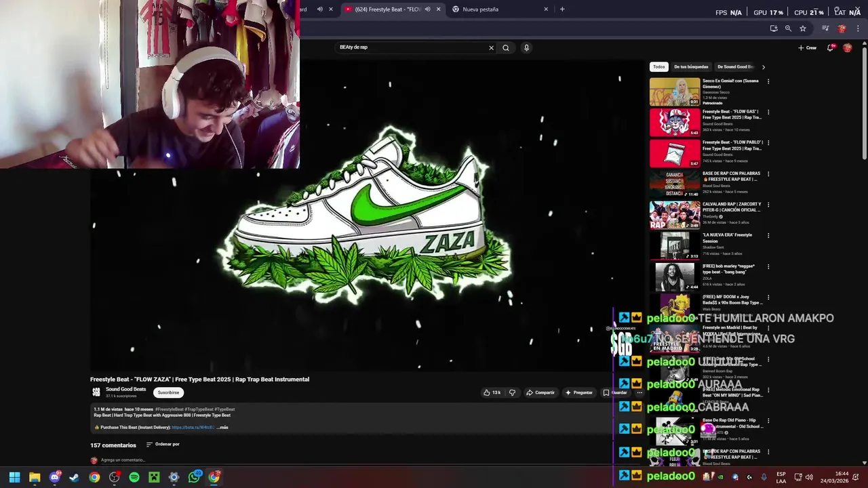Clear the YouTube search box text
This screenshot has width=868, height=488.
click(x=491, y=47)
